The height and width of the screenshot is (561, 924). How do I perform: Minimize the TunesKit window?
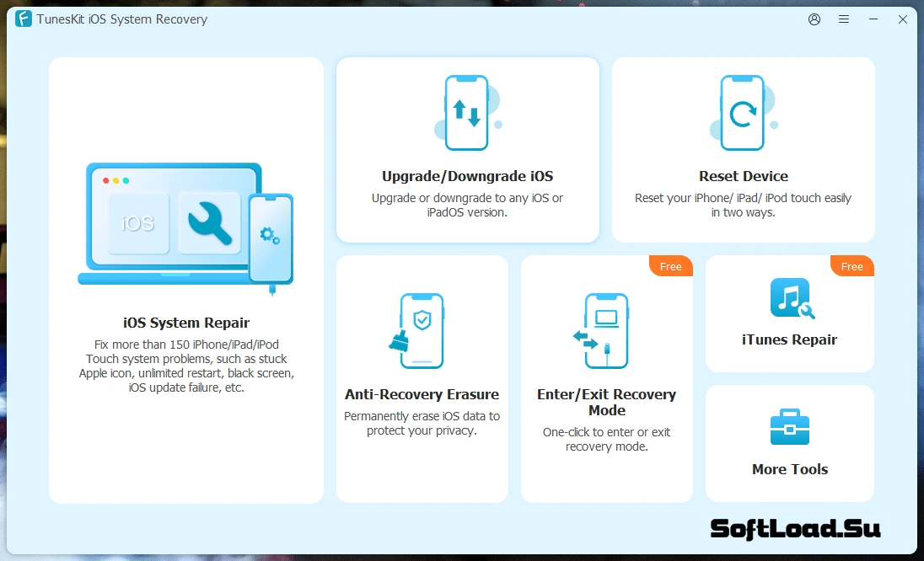coord(873,19)
